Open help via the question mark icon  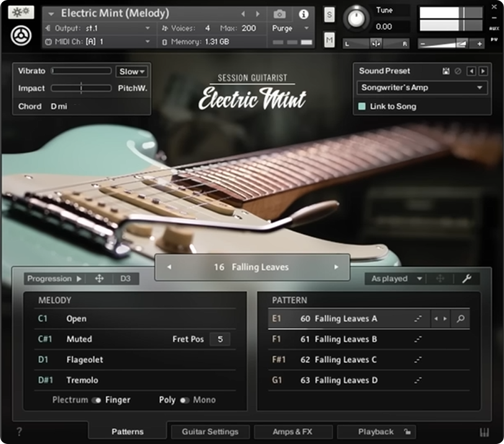coord(19,432)
